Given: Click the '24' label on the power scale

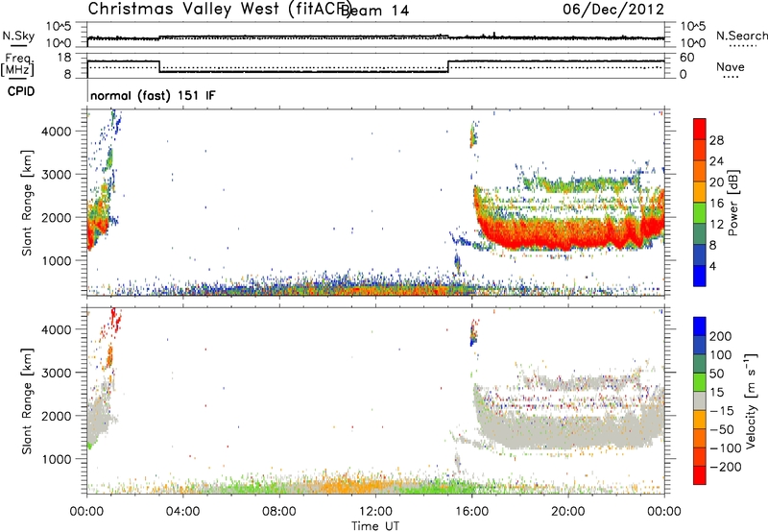Looking at the screenshot, I should [x=716, y=161].
